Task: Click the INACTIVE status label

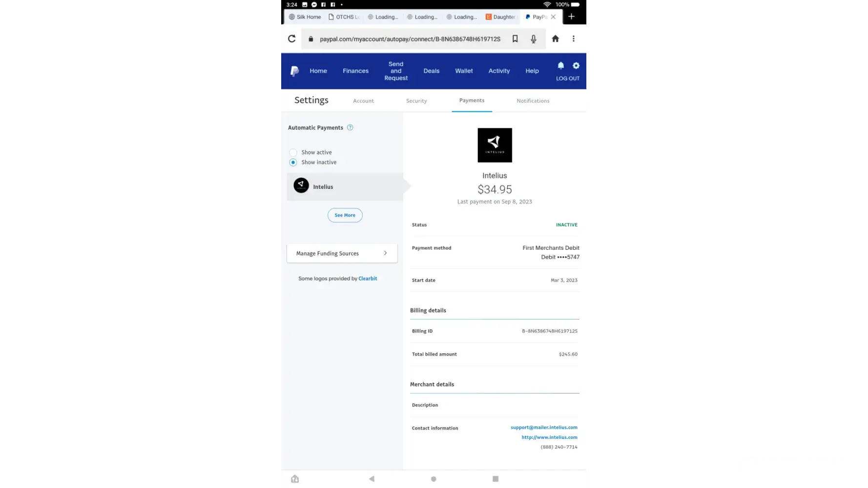Action: click(x=566, y=225)
